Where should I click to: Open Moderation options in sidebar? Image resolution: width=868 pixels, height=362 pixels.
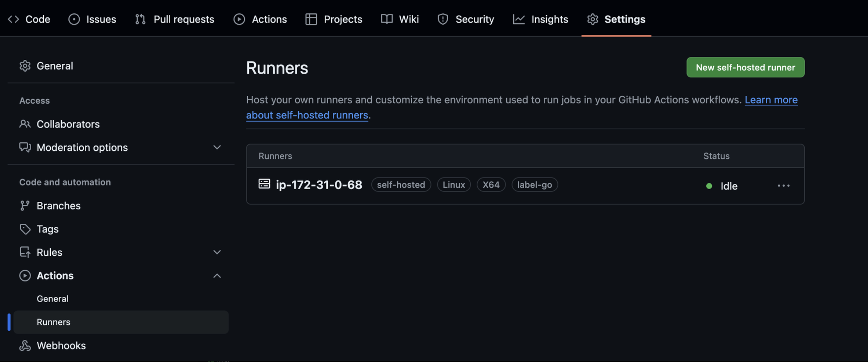pos(121,147)
